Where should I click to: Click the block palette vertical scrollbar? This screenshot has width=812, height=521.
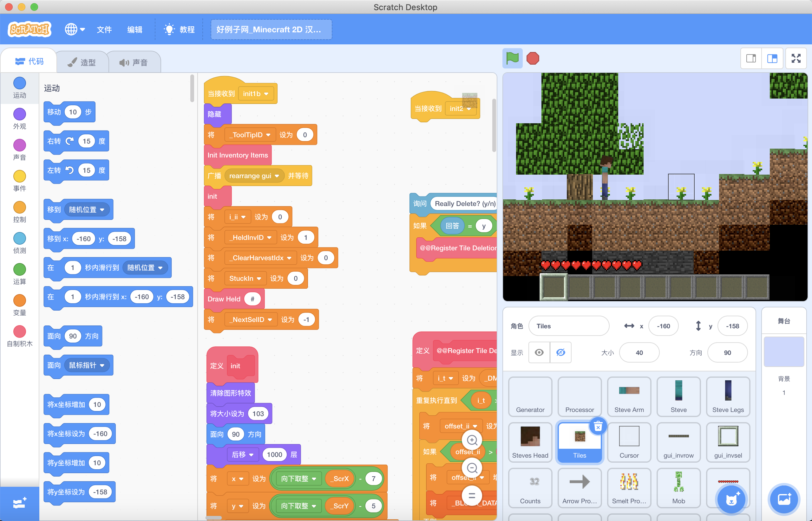pyautogui.click(x=192, y=88)
